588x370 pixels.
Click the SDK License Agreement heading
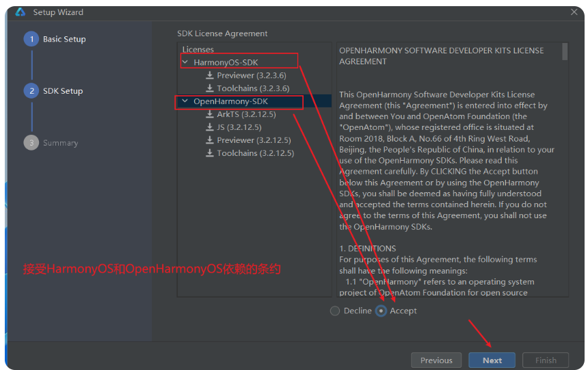point(222,34)
